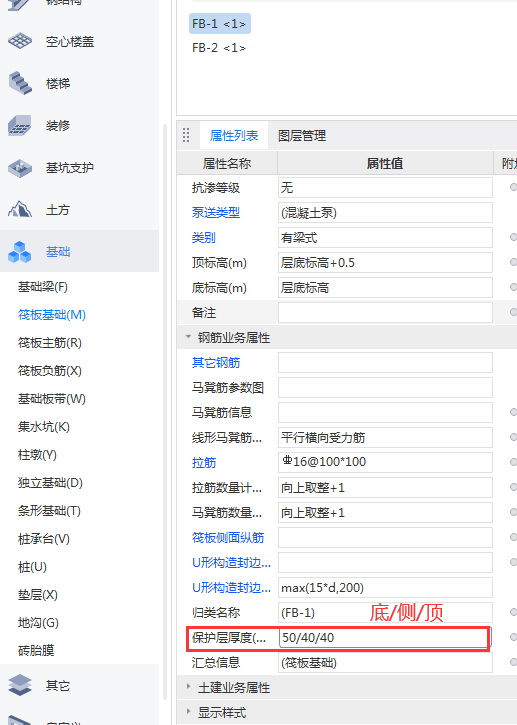Screen dimensions: 517x725
Task: Select 桩(U) in the component list
Action: (32, 567)
